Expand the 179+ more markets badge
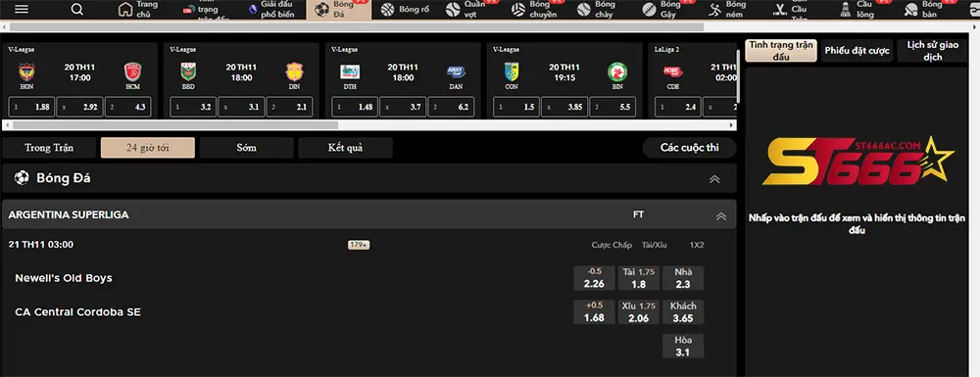Image resolution: width=980 pixels, height=377 pixels. (359, 245)
